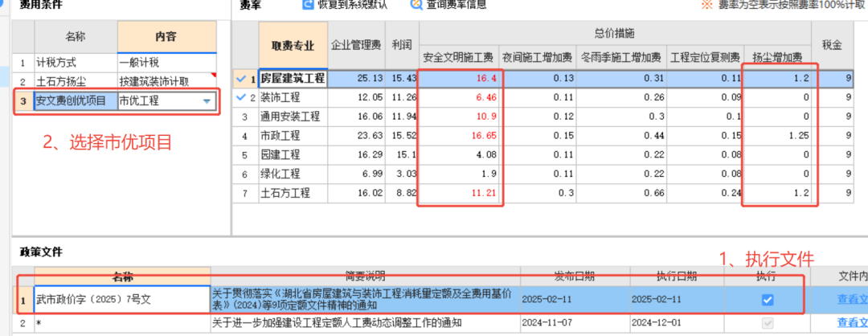Click 执行 column header
868x336 pixels.
coord(767,277)
